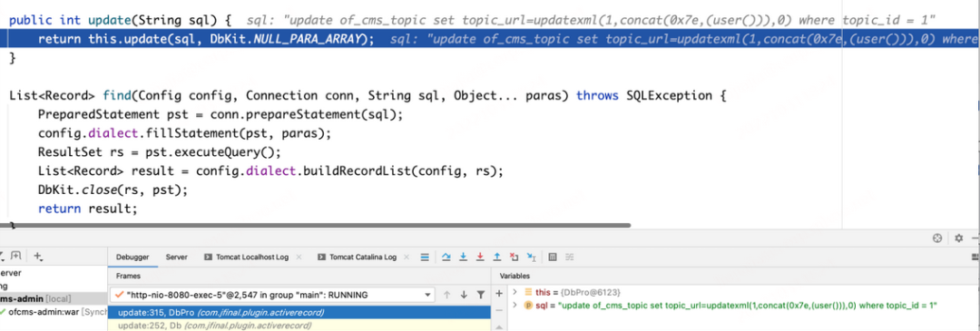This screenshot has height=331, width=980.
Task: Click the 'return result;' line
Action: [x=87, y=209]
